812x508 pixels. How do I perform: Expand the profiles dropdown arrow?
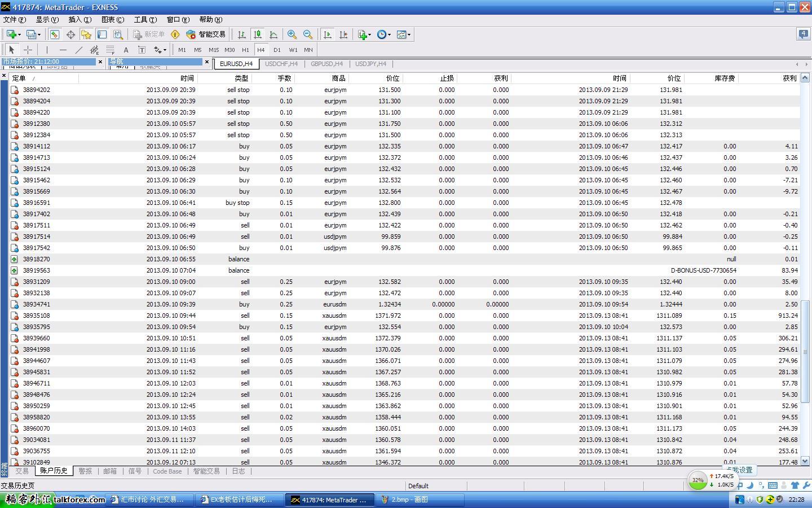(39, 34)
